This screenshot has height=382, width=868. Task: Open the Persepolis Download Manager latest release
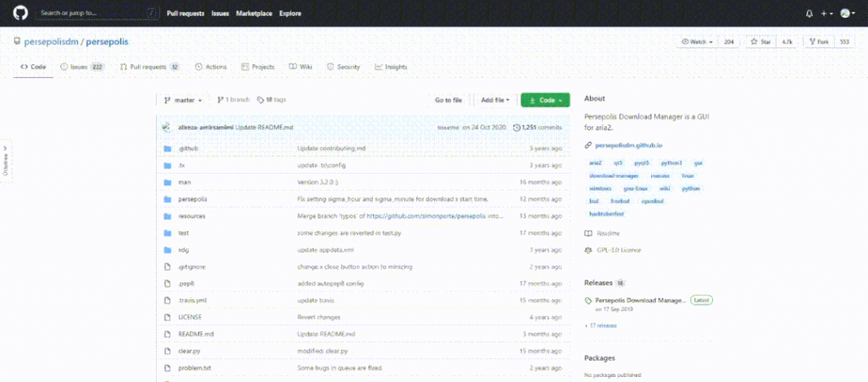click(x=641, y=300)
